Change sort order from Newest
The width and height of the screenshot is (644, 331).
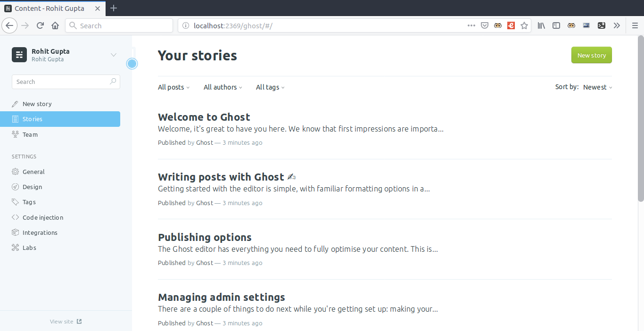(597, 87)
